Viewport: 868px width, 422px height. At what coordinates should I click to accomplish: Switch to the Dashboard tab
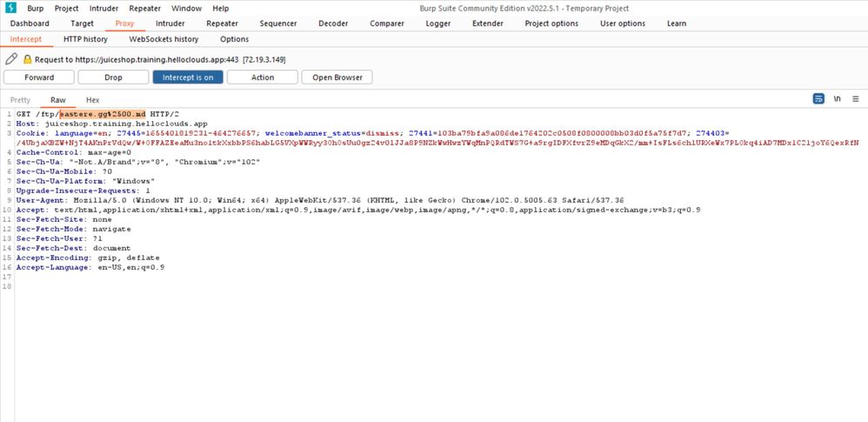[x=30, y=23]
